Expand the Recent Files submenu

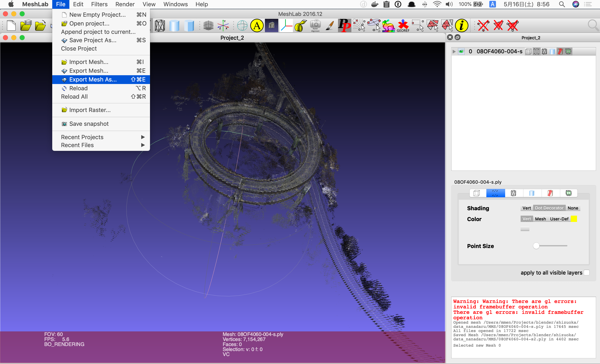click(101, 145)
